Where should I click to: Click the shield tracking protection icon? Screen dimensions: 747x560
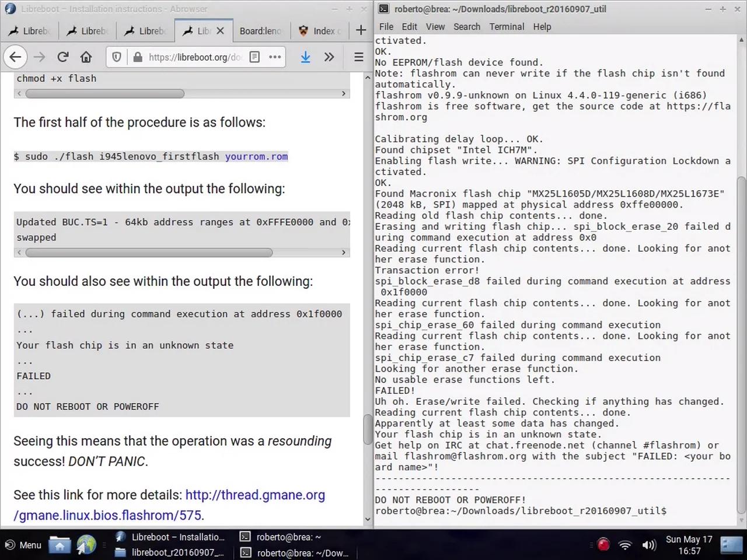pyautogui.click(x=116, y=57)
